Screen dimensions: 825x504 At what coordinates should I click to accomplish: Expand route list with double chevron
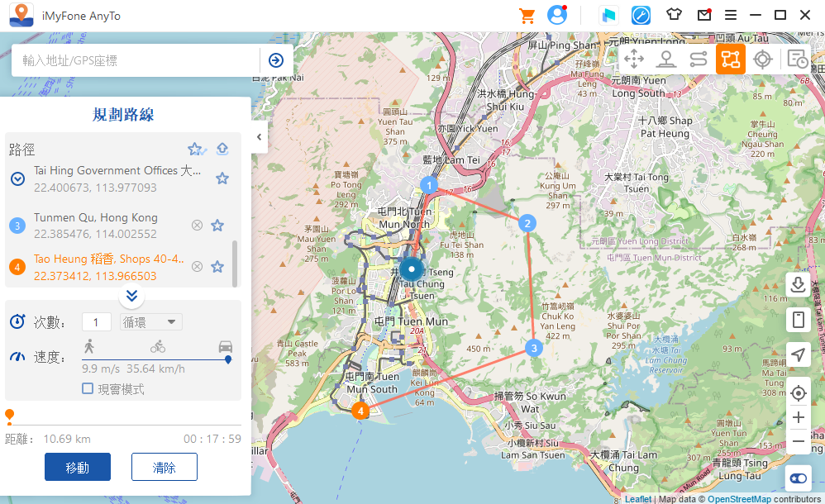(131, 296)
